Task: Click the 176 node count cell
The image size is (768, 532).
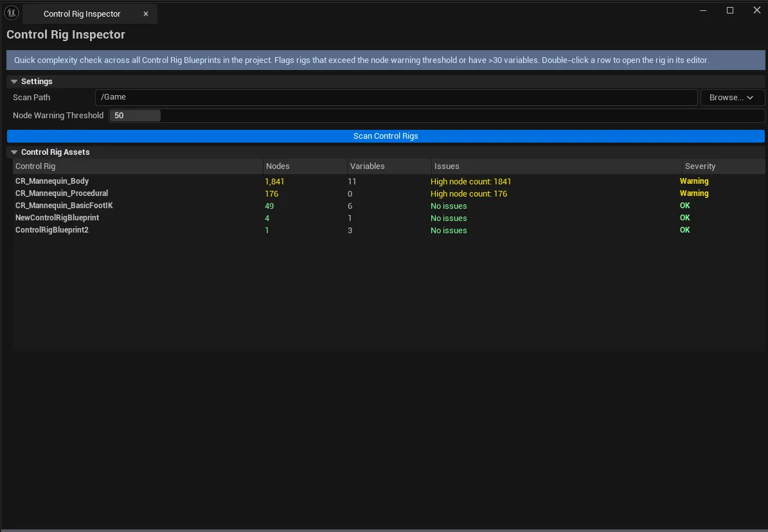Action: click(x=271, y=194)
